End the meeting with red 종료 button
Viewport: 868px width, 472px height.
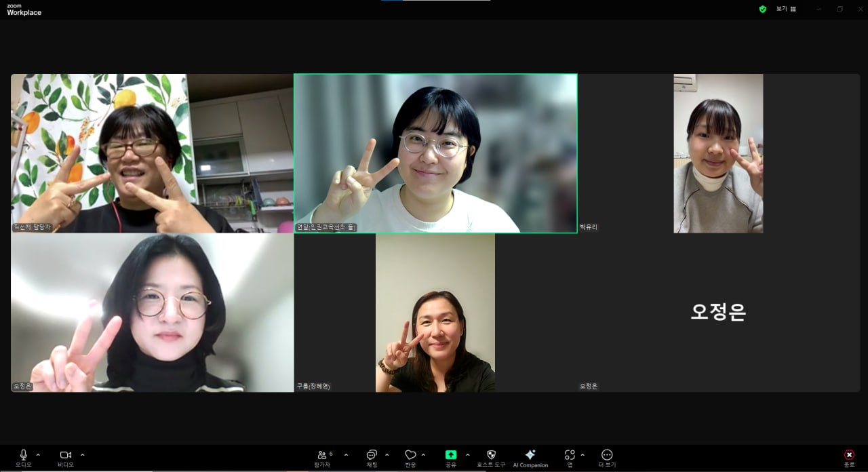[x=849, y=458]
